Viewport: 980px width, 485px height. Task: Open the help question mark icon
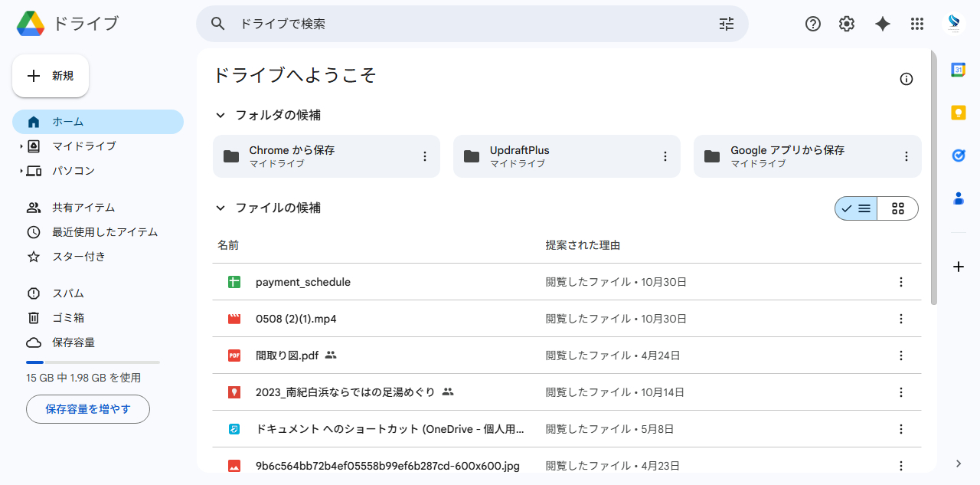click(812, 24)
